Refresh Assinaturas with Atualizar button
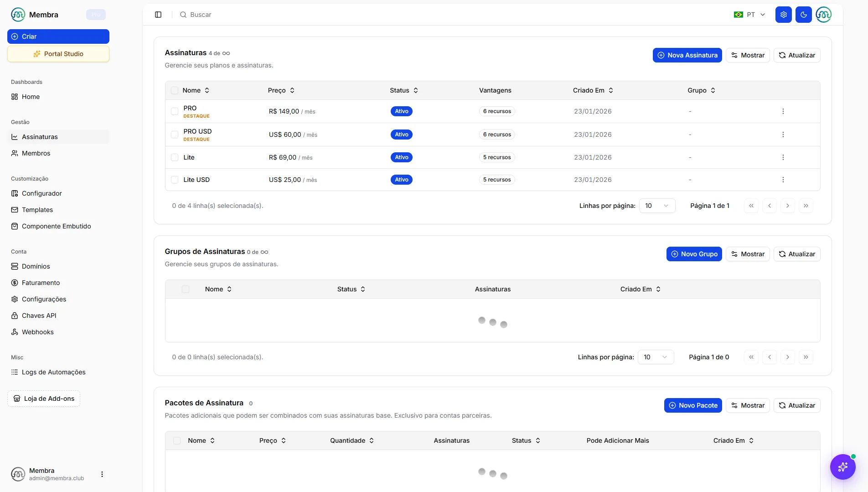This screenshot has height=492, width=868. [797, 55]
